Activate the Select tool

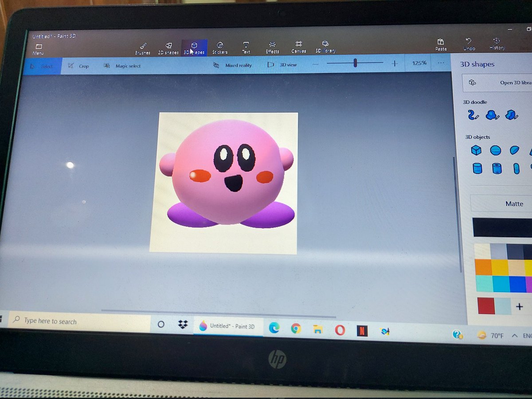pos(42,66)
